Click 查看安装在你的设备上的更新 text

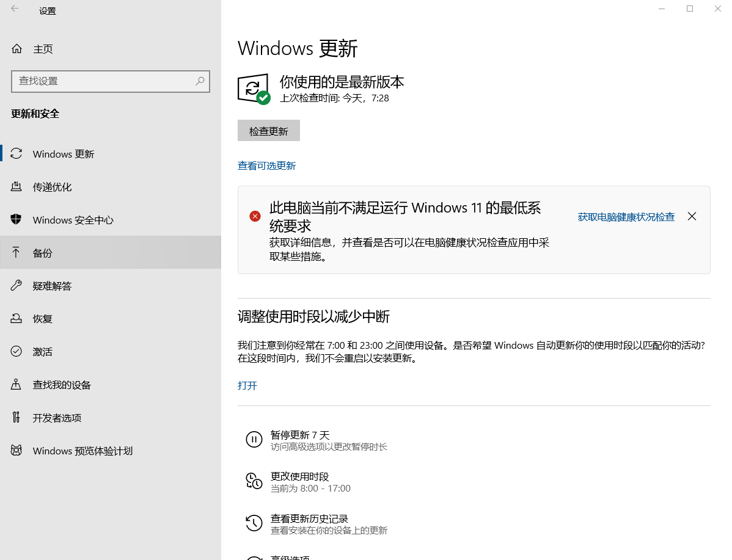(x=329, y=531)
